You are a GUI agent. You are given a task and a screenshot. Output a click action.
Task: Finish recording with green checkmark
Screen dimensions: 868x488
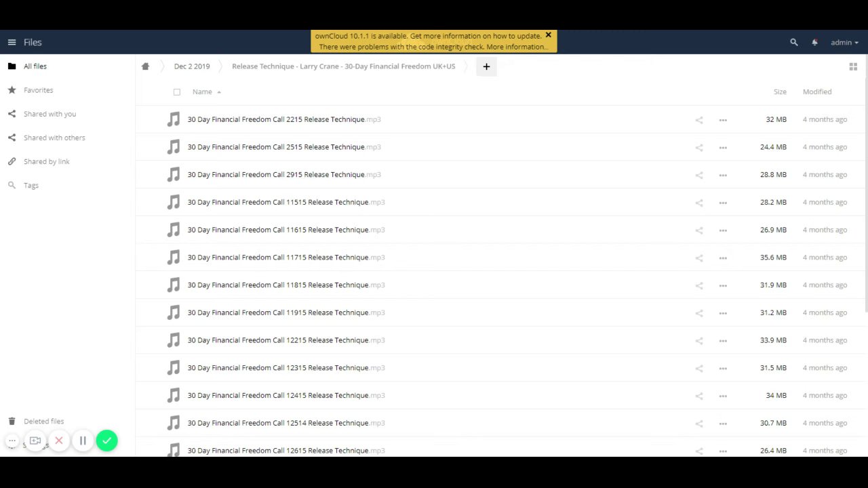(106, 441)
